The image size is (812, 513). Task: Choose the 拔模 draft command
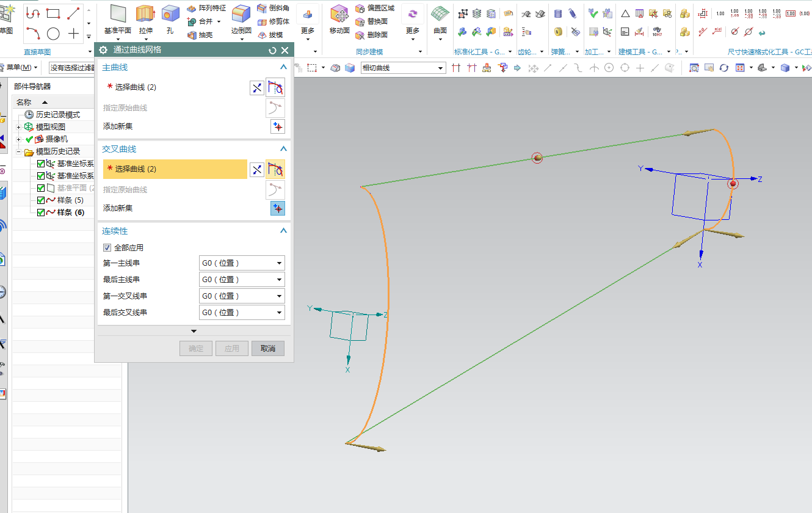[269, 35]
